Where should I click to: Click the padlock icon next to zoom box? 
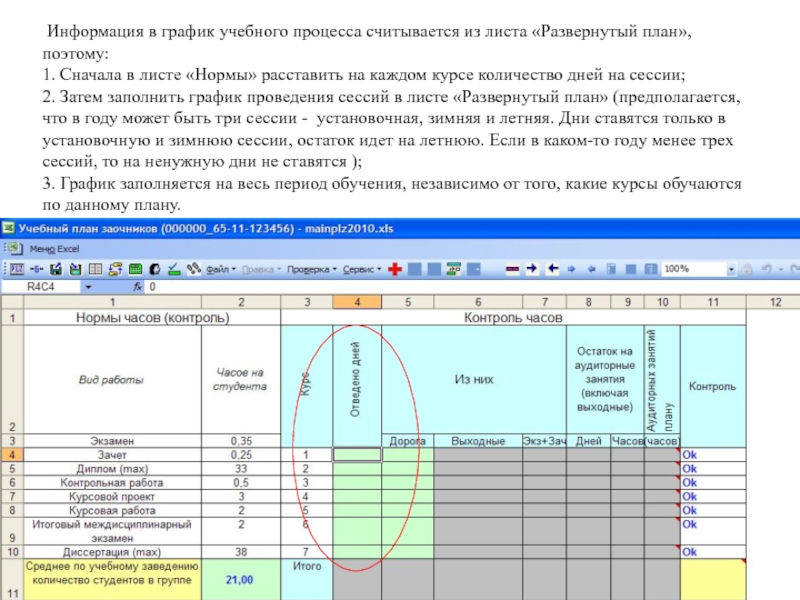tap(747, 269)
